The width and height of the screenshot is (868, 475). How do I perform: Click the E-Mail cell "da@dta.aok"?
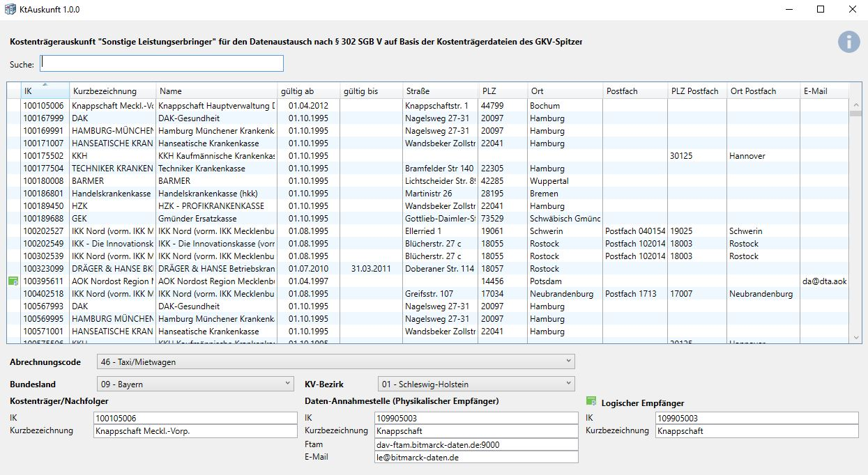[x=825, y=281]
